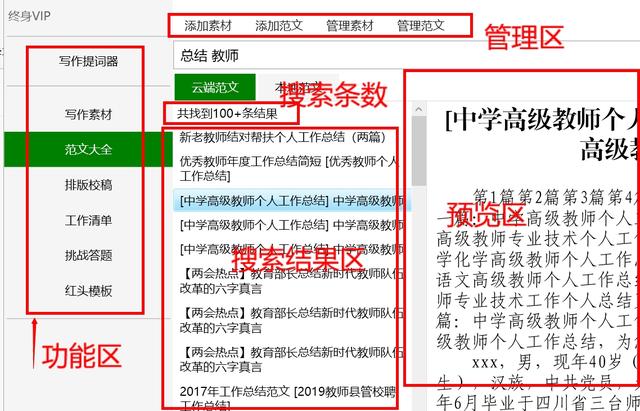Viewport: 640px width, 411px height.
Task: Open the 挑战答题 section
Action: (87, 255)
